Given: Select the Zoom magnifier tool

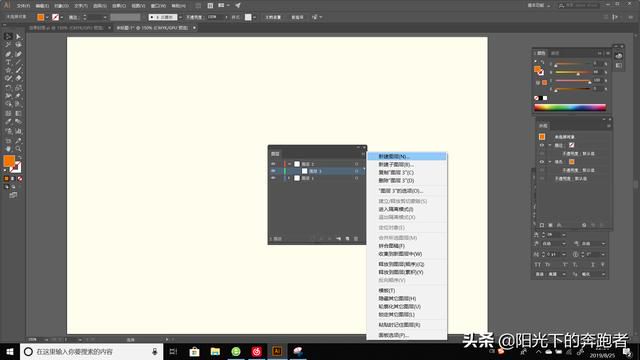Looking at the screenshot, I should [18, 149].
